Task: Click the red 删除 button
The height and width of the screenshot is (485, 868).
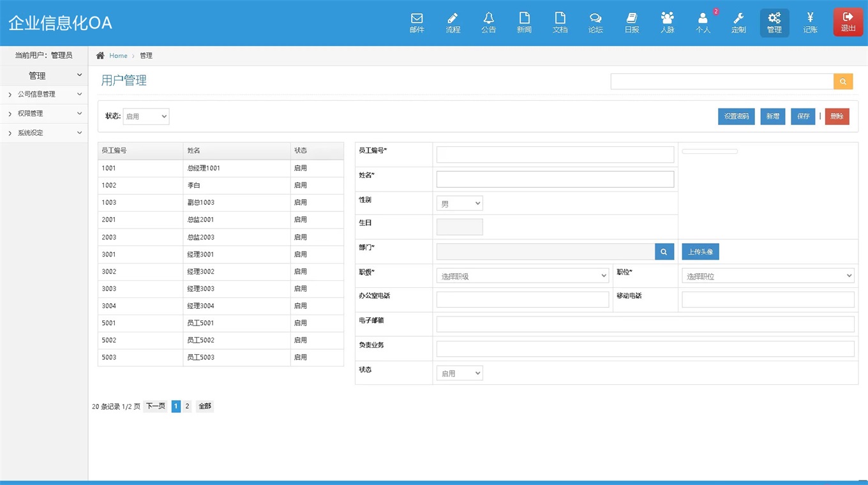Action: (x=837, y=116)
